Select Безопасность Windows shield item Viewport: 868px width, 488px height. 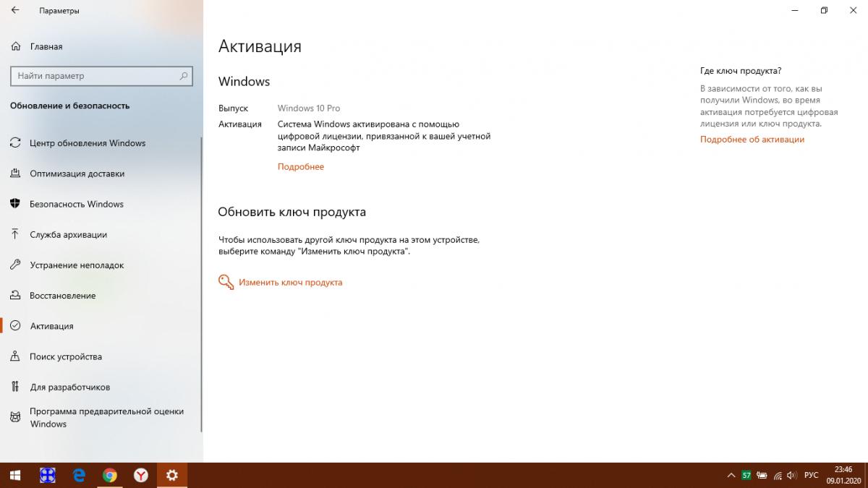coord(76,204)
